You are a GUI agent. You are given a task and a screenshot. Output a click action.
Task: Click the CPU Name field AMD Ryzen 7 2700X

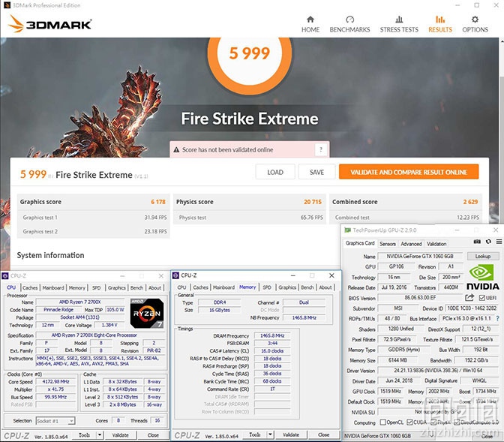pyautogui.click(x=80, y=302)
